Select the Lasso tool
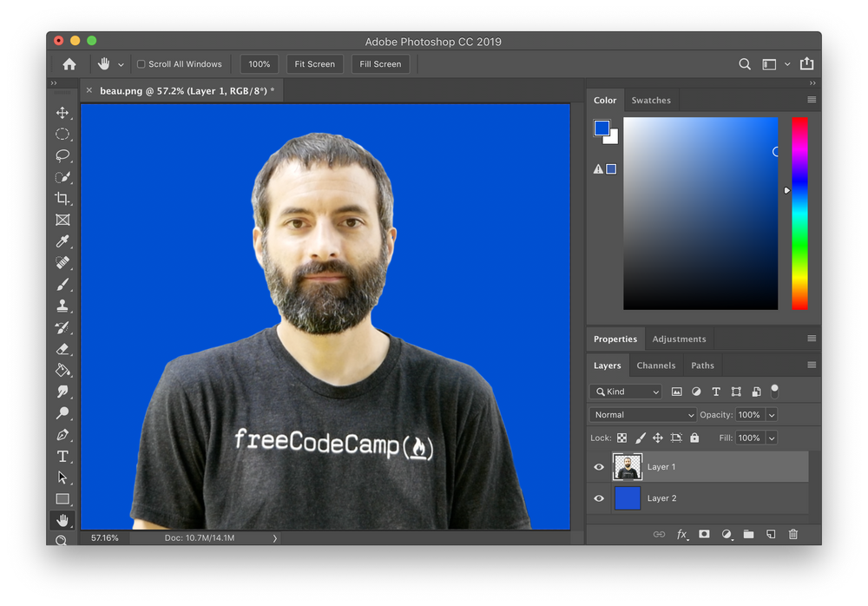This screenshot has width=868, height=606. pos(62,155)
